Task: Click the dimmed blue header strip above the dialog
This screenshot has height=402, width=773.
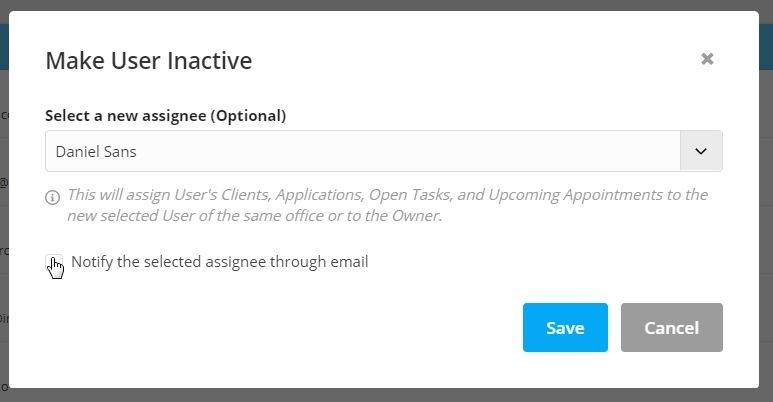Action: pos(766,47)
